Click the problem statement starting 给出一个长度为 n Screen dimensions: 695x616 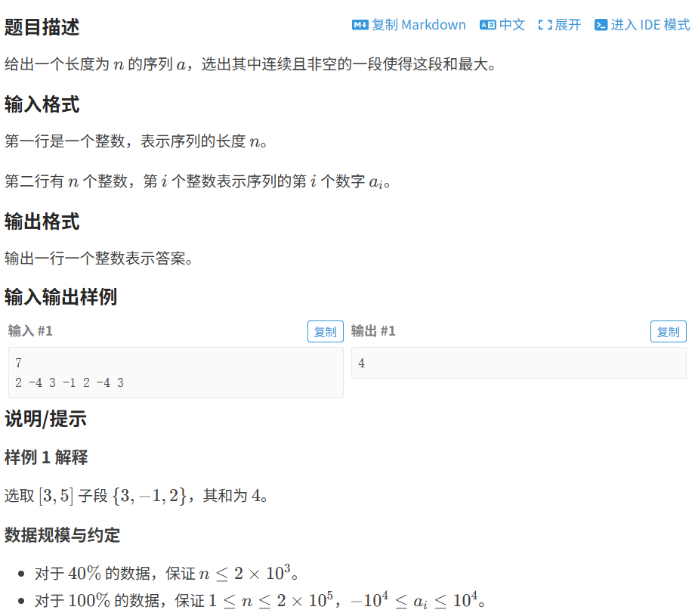click(251, 64)
